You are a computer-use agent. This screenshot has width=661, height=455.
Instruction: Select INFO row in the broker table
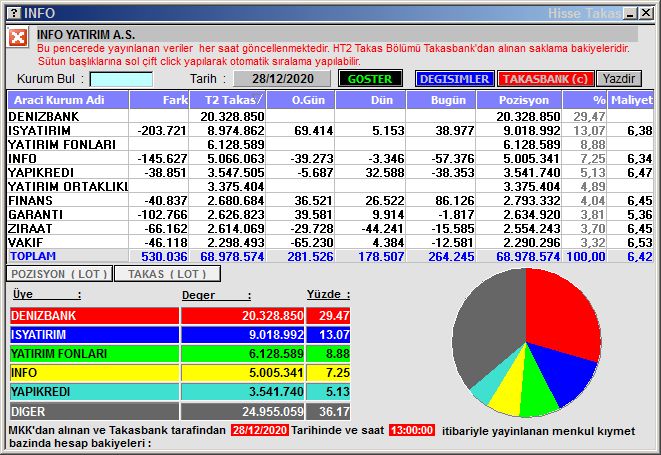(330, 159)
